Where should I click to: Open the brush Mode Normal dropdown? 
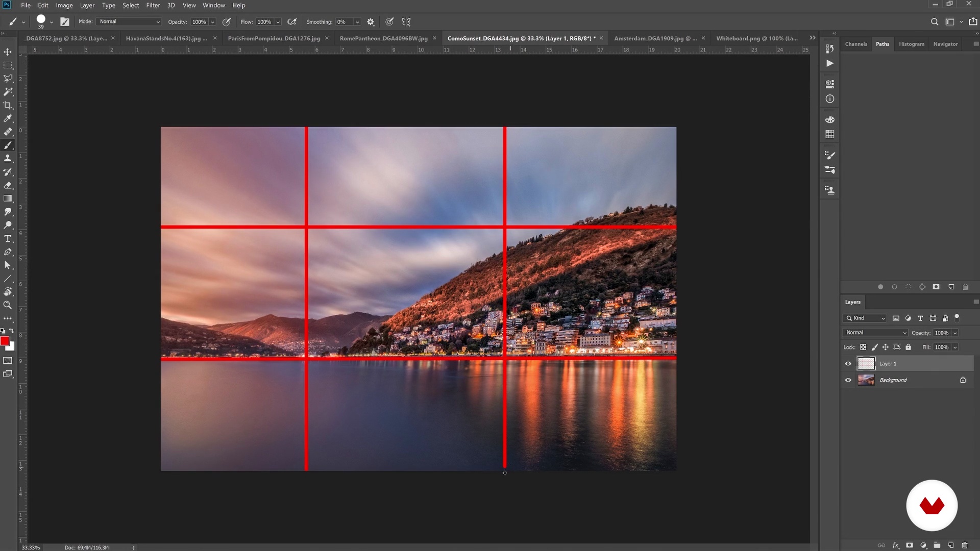[130, 21]
